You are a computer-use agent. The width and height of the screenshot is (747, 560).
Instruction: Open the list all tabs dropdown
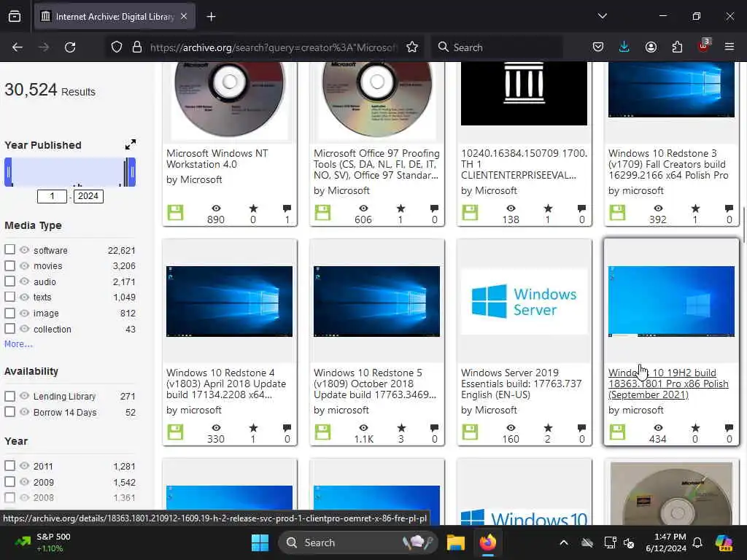click(x=602, y=16)
